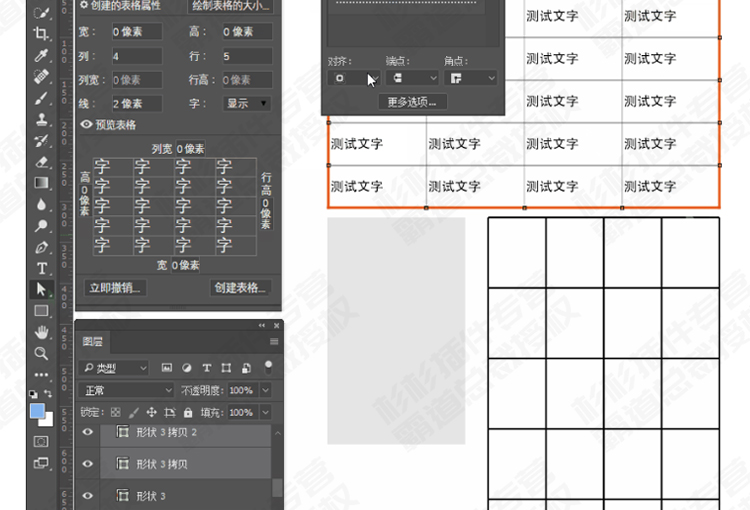Screen dimensions: 750x510
Task: Collapse layers panel double-arrow icon
Action: tap(262, 325)
